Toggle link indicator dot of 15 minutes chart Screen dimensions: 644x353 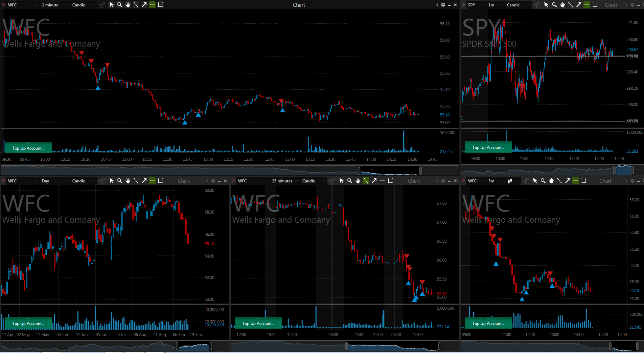233,181
